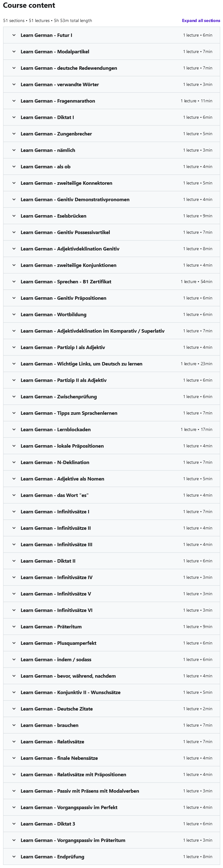Open the Relativsätze mit Präpositionen section
The width and height of the screenshot is (223, 868).
[111, 775]
